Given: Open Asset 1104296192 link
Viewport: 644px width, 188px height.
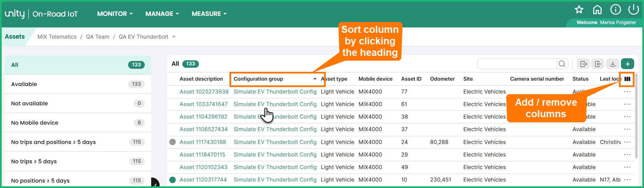Looking at the screenshot, I should click(x=203, y=117).
